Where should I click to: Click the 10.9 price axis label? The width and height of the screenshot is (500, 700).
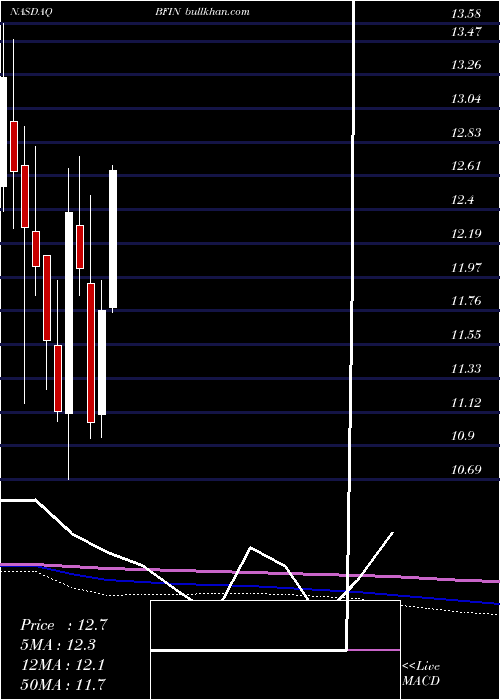pyautogui.click(x=462, y=436)
